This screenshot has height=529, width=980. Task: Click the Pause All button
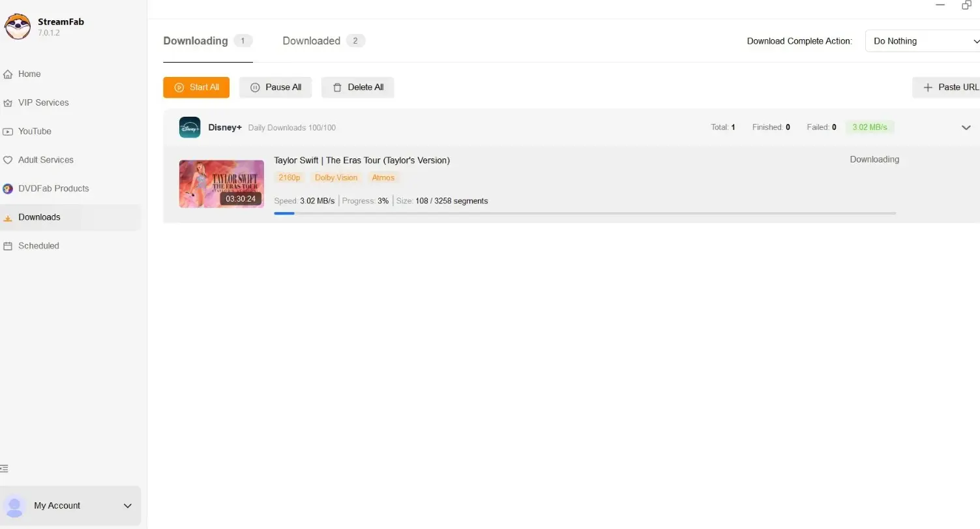pos(275,87)
